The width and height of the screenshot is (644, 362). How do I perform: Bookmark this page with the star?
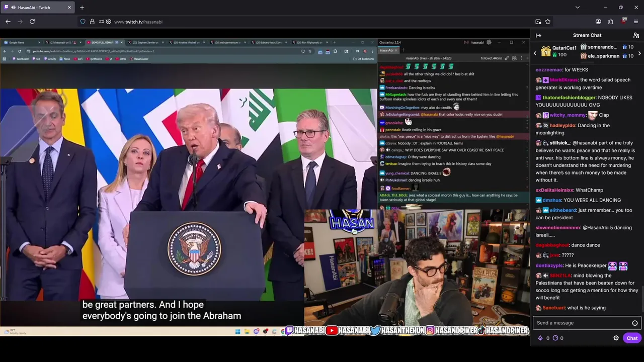point(548,22)
